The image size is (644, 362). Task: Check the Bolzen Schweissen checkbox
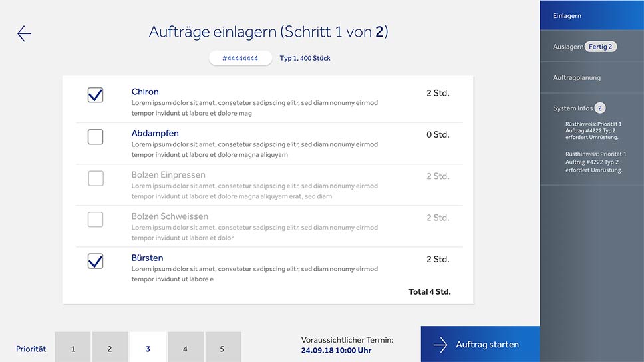[x=95, y=220]
